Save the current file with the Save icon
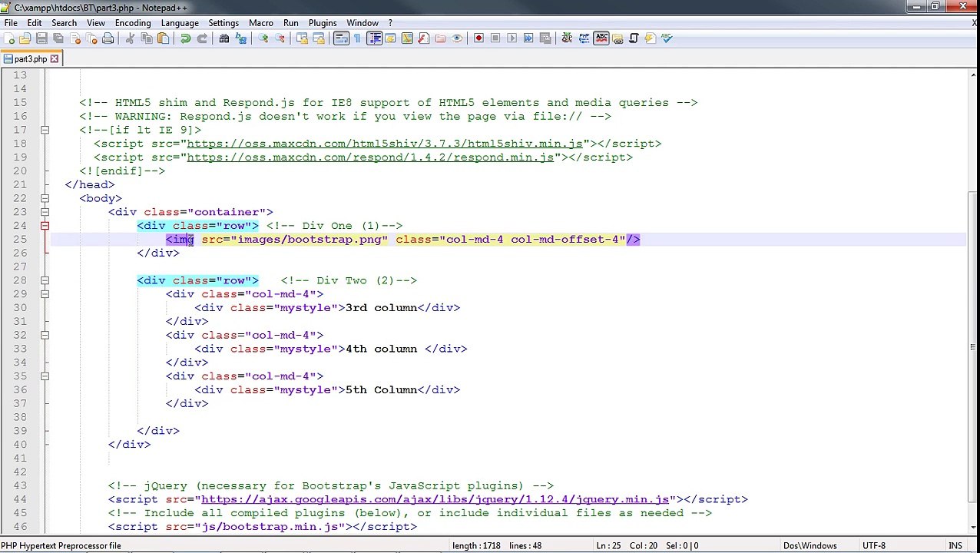980x553 pixels. (x=41, y=38)
